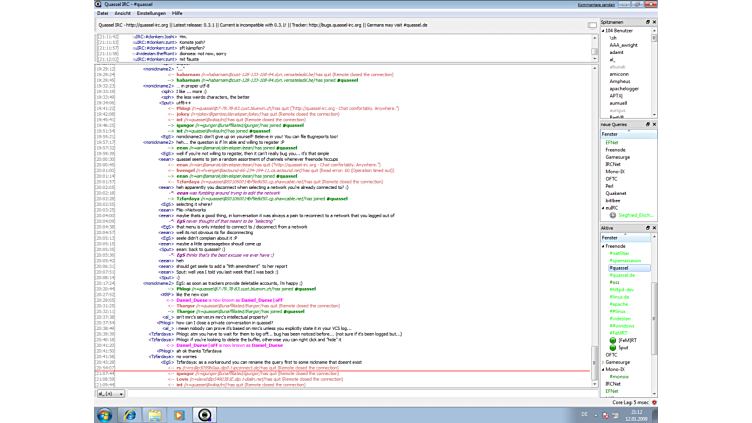Image resolution: width=752 pixels, height=423 pixels.
Task: Close the neue Queries panel
Action: pyautogui.click(x=654, y=123)
